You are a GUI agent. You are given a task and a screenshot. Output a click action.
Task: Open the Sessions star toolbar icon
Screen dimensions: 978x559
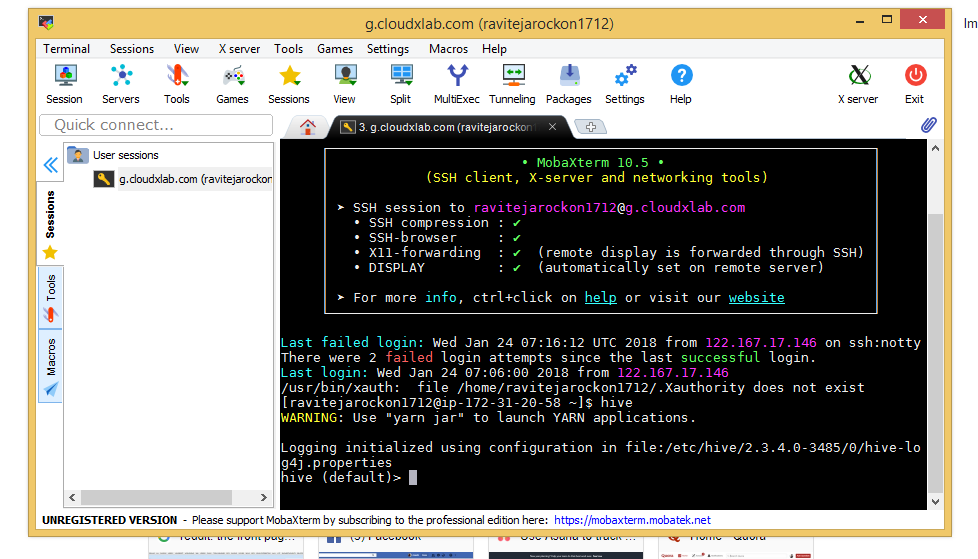pyautogui.click(x=289, y=84)
